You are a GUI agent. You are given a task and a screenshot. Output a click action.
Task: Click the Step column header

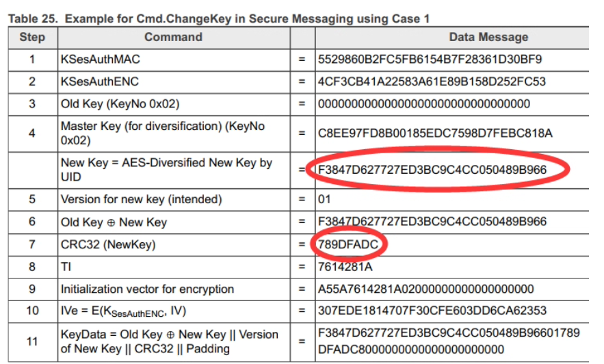pos(31,38)
